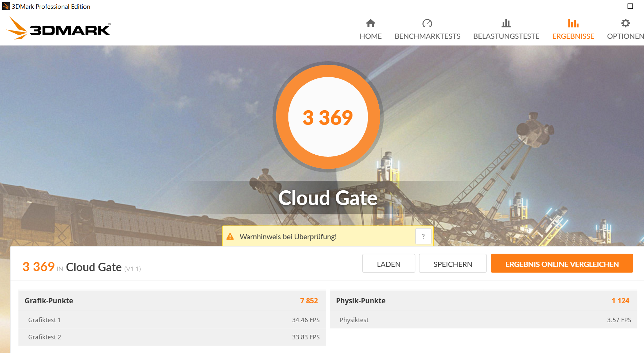Click the Physik-Punkte score 1 124
Viewport: 644px width, 353px height.
click(621, 301)
